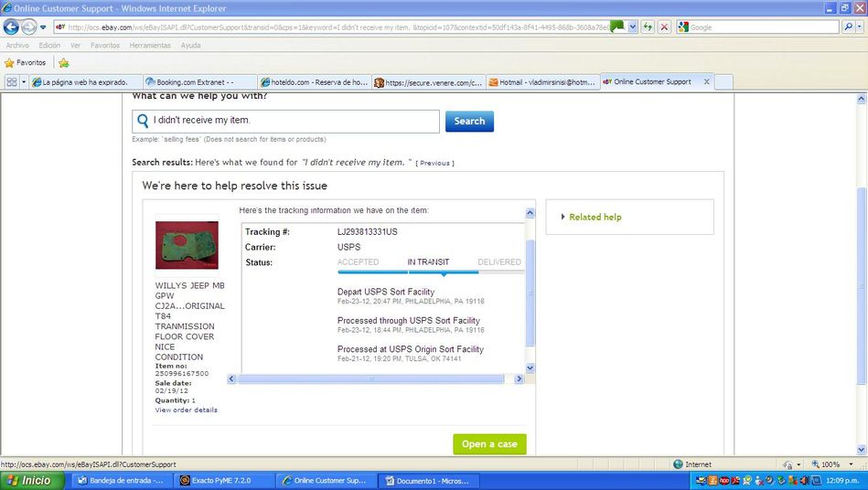The width and height of the screenshot is (868, 490).
Task: Open the Archivo menu
Action: coord(17,46)
